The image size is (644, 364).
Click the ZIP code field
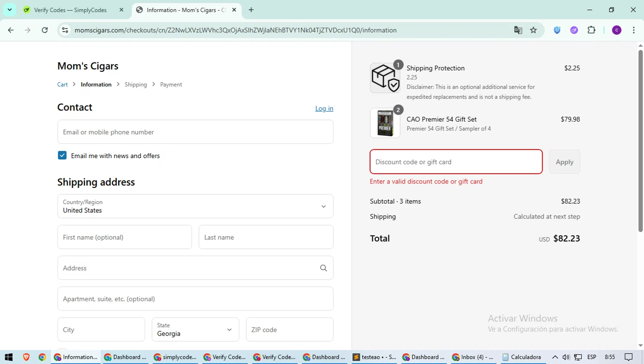[290, 330]
